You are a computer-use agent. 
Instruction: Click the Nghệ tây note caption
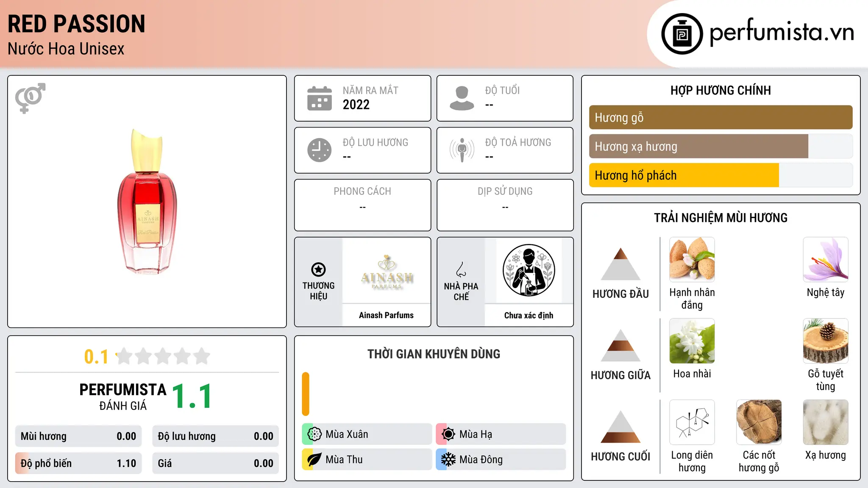pyautogui.click(x=826, y=292)
